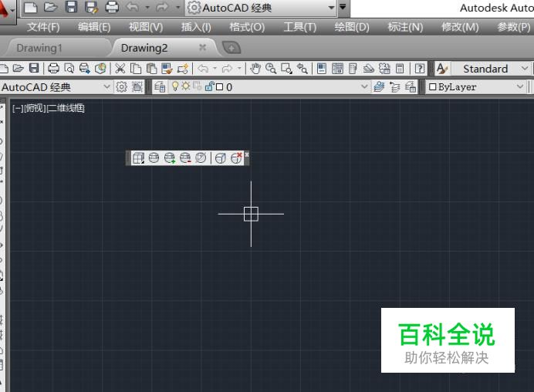The height and width of the screenshot is (392, 534).
Task: Select Remove Crease icon with red X
Action: click(236, 158)
